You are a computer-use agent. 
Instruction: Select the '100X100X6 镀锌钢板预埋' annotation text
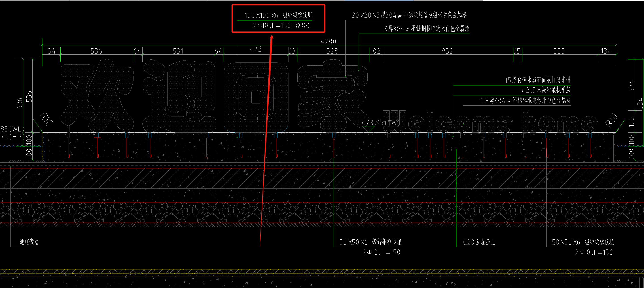278,15
